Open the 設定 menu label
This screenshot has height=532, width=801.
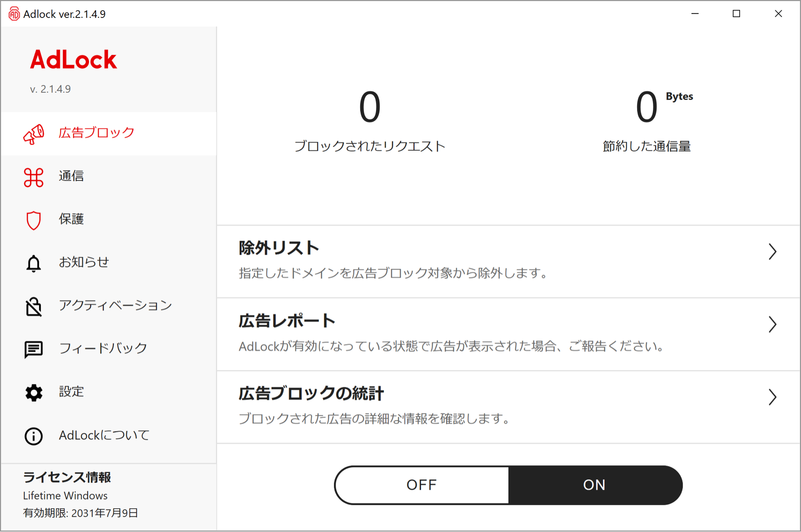tap(71, 391)
